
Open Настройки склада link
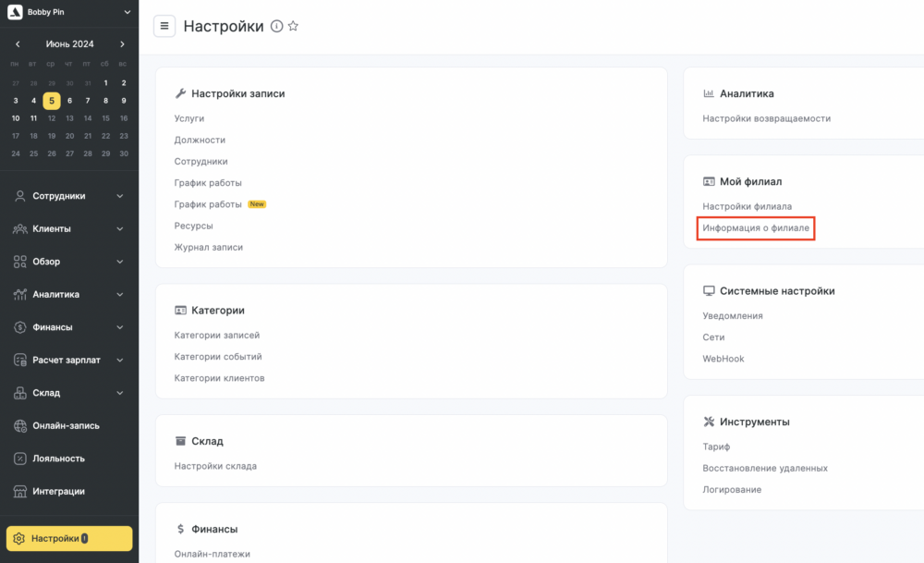click(215, 466)
